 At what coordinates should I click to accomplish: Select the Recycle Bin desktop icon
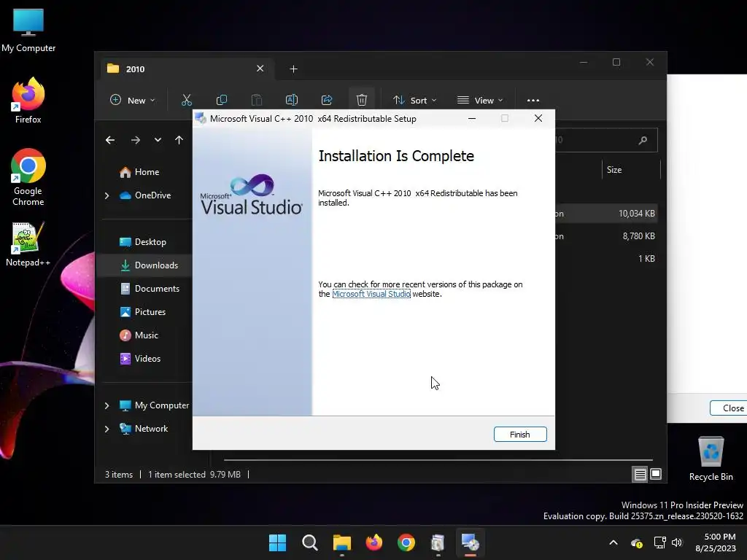(711, 459)
